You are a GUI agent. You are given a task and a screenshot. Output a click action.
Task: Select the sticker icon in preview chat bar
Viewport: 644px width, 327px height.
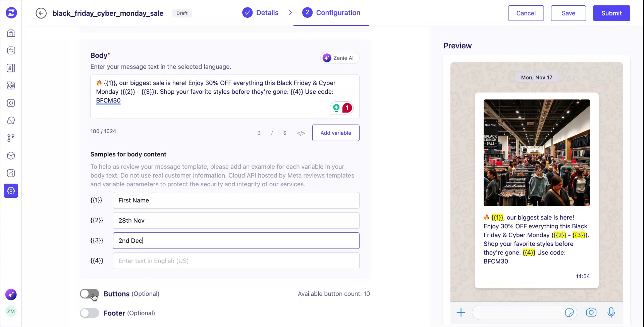pyautogui.click(x=570, y=312)
